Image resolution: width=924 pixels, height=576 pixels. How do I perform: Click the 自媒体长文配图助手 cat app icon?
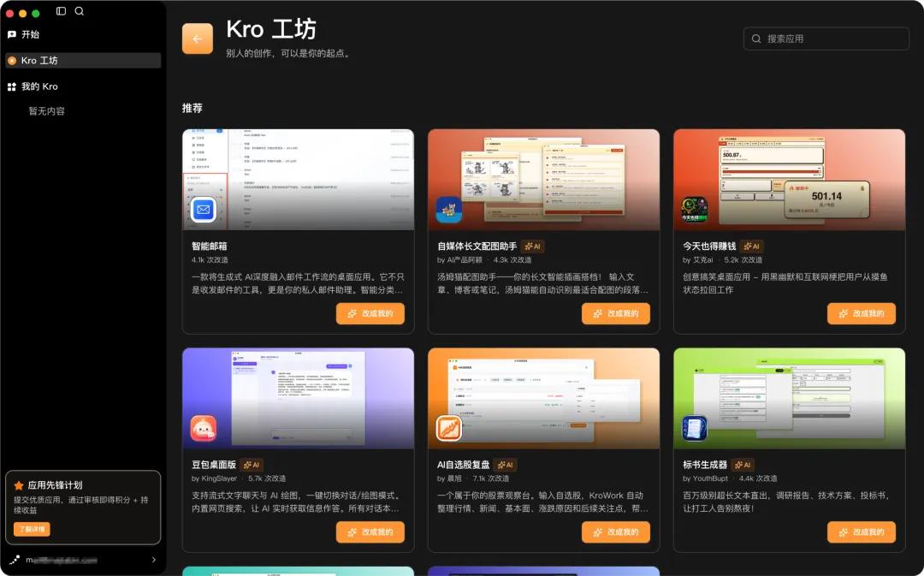[x=449, y=210]
